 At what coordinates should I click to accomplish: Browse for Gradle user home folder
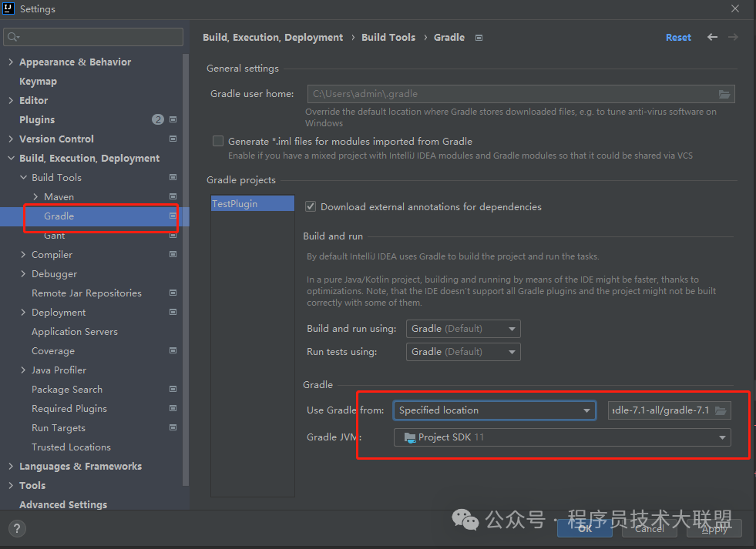click(724, 94)
